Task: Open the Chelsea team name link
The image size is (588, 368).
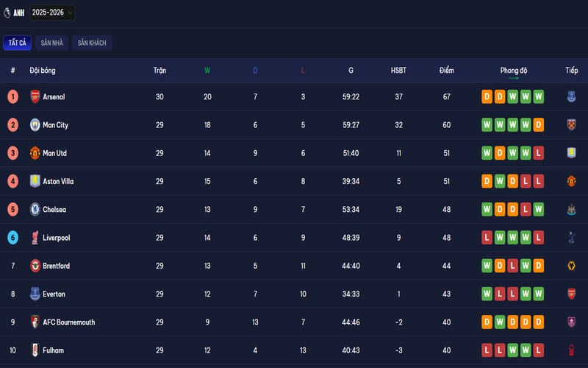Action: point(54,210)
